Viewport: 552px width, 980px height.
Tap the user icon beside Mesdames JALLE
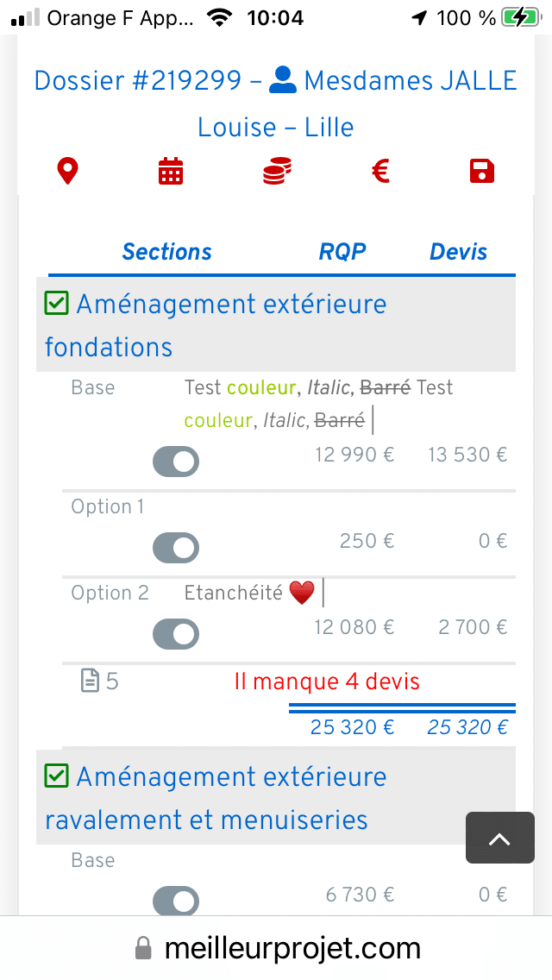(283, 80)
